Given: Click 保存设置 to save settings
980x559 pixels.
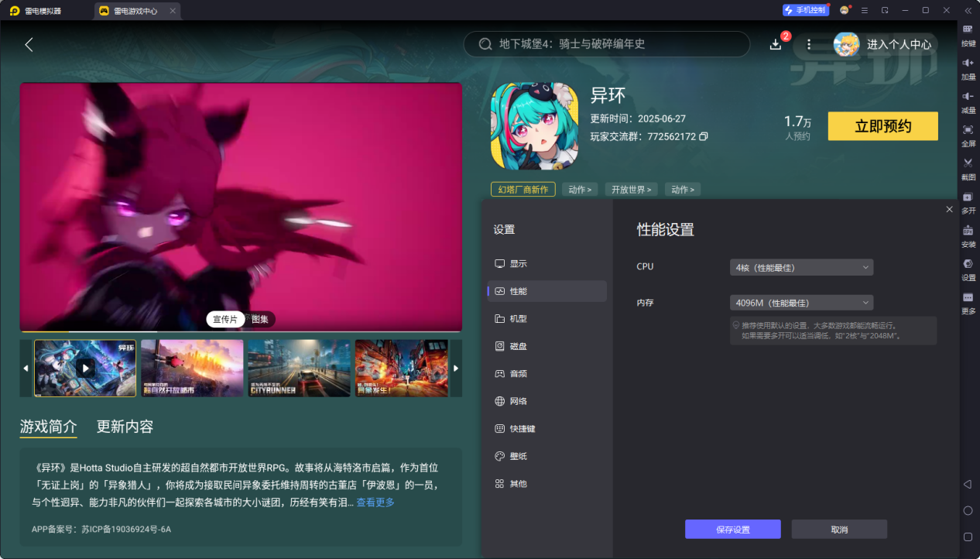Looking at the screenshot, I should (732, 530).
